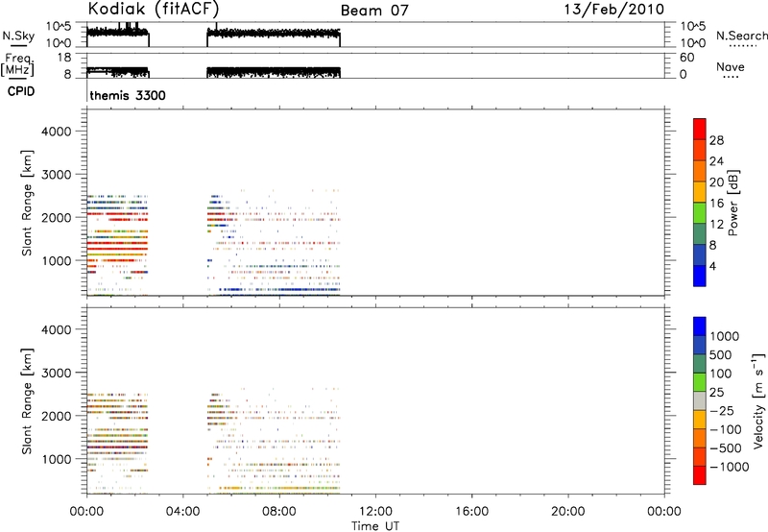Click the "4000" tick of the power panel

57,132
